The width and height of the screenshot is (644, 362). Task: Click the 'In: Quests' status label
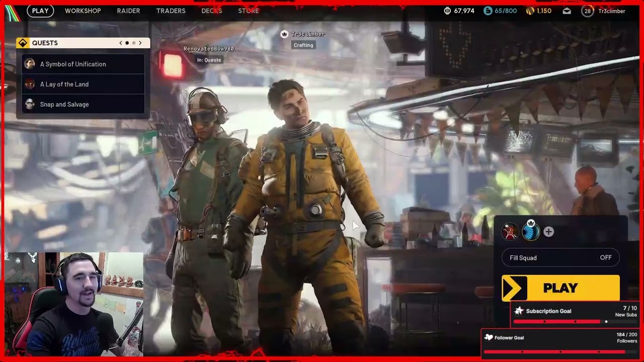pyautogui.click(x=209, y=60)
